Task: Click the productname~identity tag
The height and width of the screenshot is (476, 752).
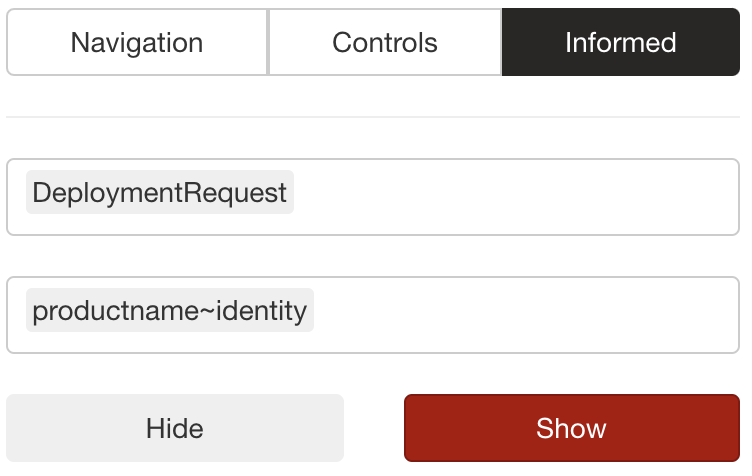Action: (170, 311)
